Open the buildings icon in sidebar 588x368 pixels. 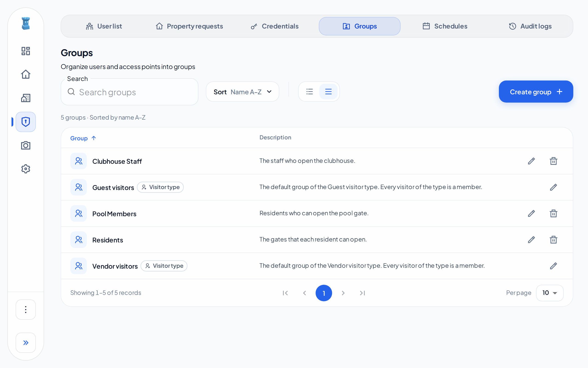tap(25, 98)
